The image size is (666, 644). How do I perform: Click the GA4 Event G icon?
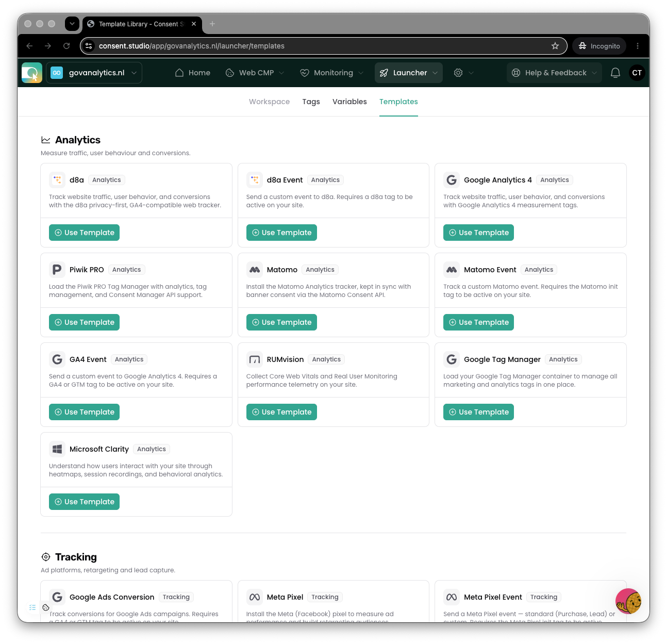coord(57,359)
